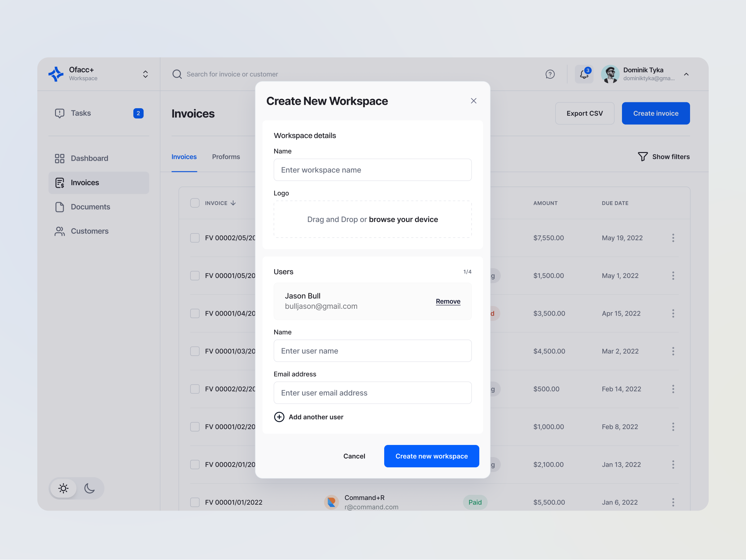Remove Jason Bull from the users list
Image resolution: width=746 pixels, height=560 pixels.
(x=448, y=301)
